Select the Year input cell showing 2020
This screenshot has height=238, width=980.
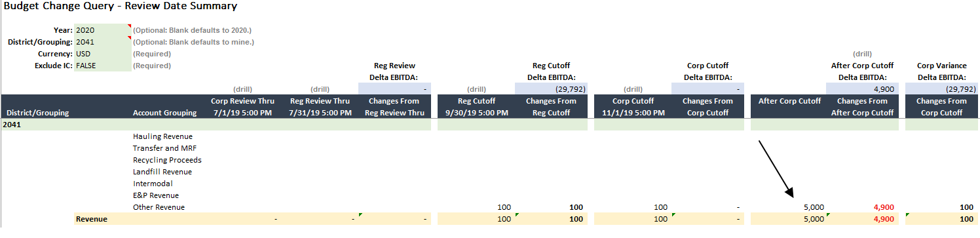pos(103,30)
